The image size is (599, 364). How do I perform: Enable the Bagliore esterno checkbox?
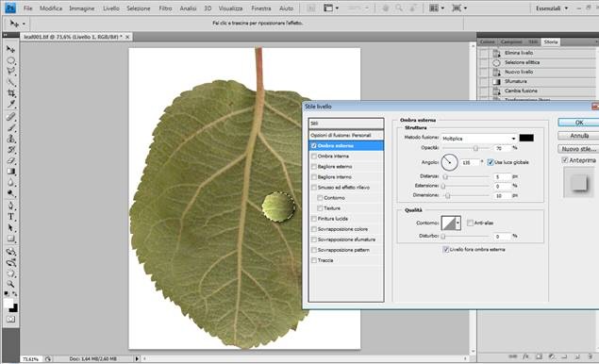pos(313,167)
